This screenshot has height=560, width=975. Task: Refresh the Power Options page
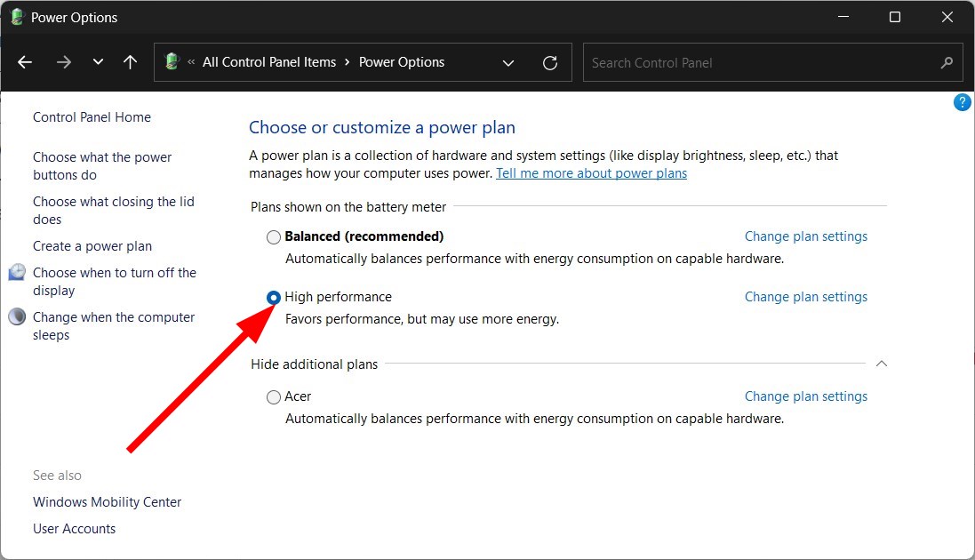pos(550,62)
